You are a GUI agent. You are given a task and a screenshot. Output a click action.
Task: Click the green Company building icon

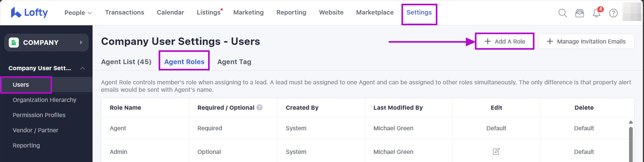click(14, 43)
